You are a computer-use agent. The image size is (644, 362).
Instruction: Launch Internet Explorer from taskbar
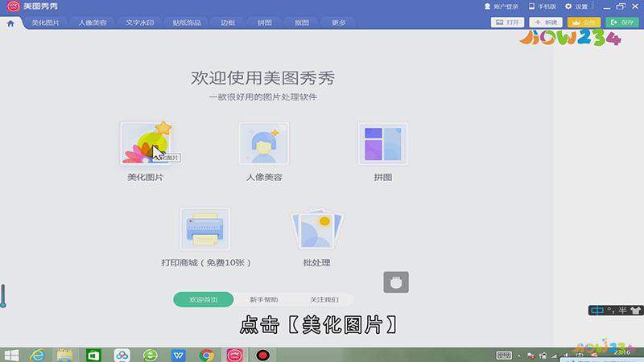(x=38, y=355)
